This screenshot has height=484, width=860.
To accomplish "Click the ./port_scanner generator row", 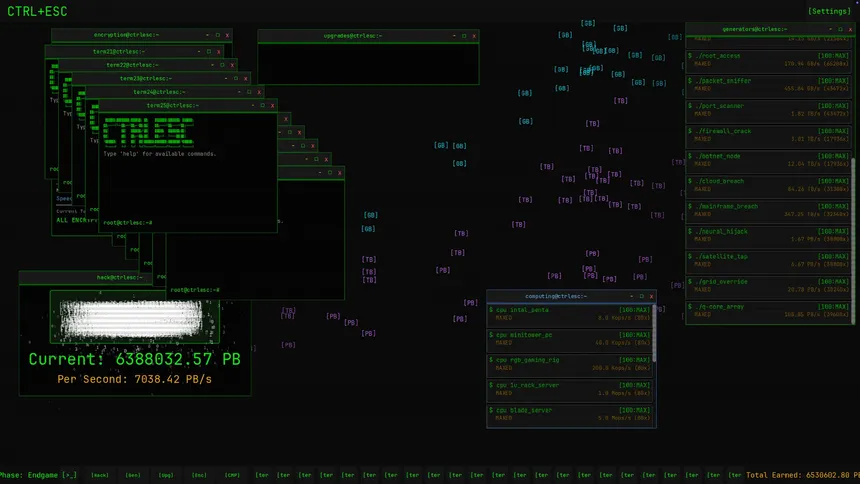I will (x=768, y=110).
